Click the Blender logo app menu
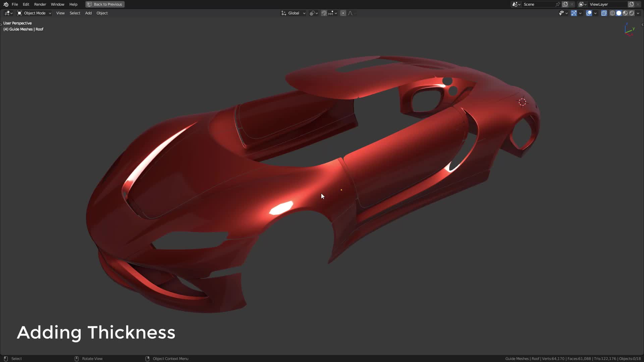 click(x=6, y=4)
